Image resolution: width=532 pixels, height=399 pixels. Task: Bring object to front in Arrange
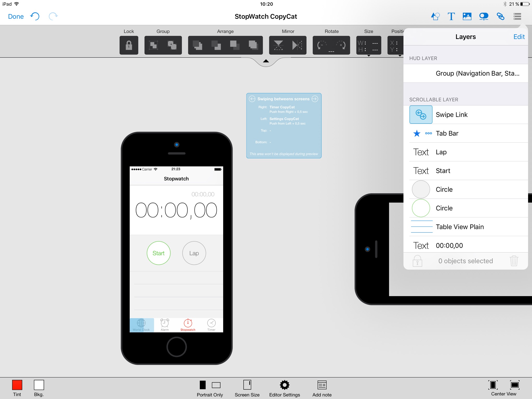[253, 45]
